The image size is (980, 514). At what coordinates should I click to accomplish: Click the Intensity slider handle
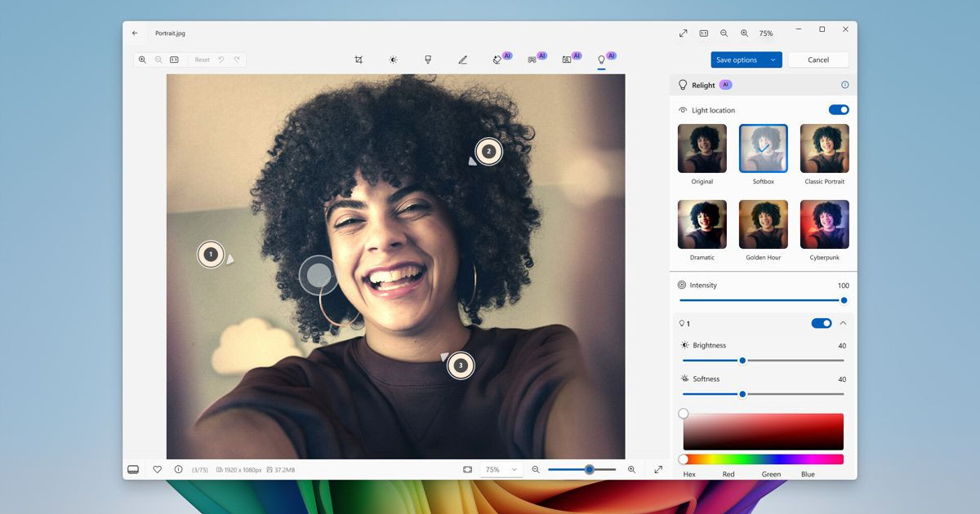tap(844, 300)
